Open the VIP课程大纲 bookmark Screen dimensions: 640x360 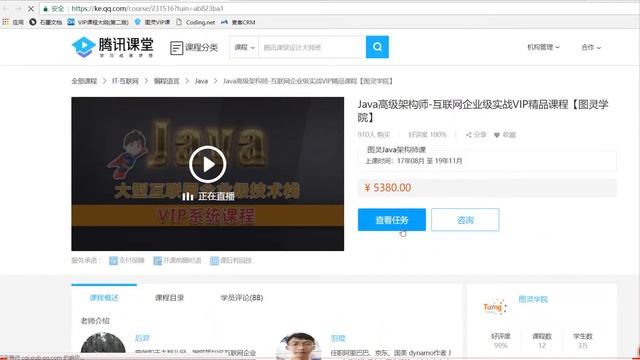click(98, 22)
